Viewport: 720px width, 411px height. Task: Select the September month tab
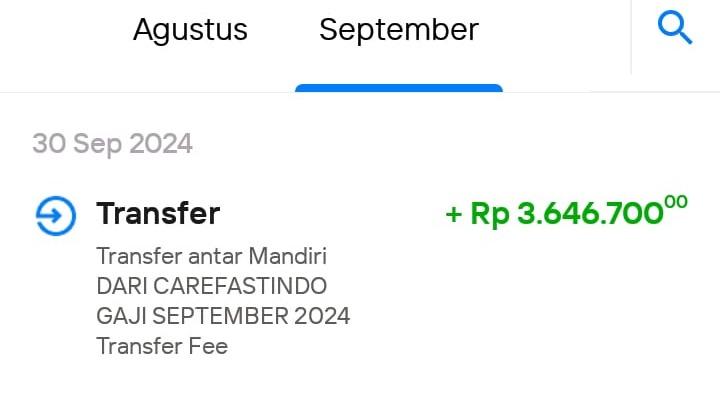pyautogui.click(x=399, y=30)
